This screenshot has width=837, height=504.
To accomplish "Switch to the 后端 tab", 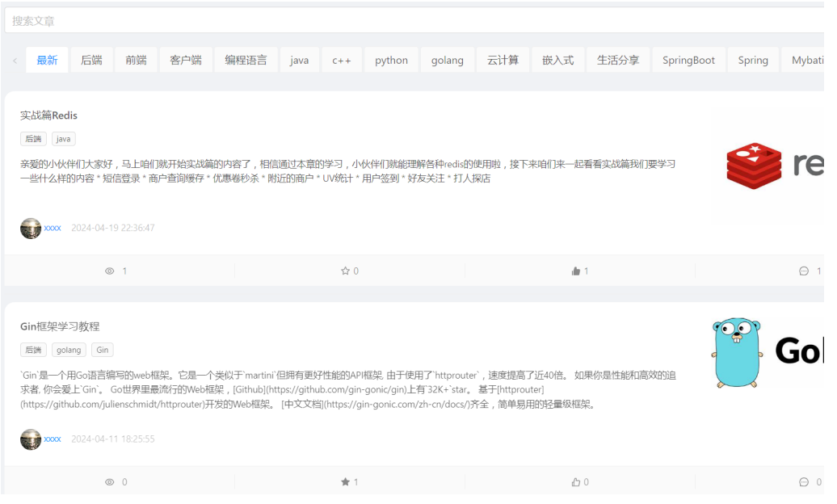I will pyautogui.click(x=91, y=61).
